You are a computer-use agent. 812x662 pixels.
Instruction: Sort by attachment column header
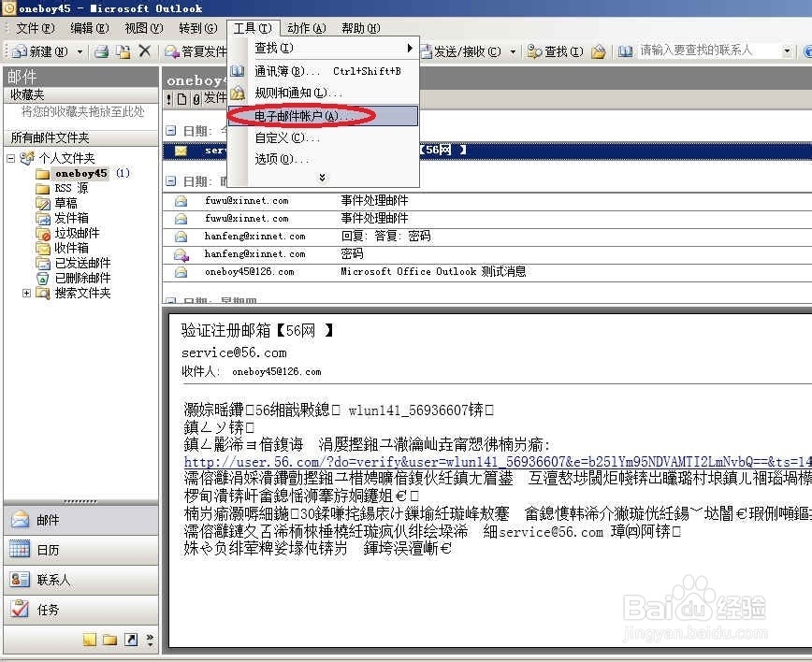tap(196, 99)
